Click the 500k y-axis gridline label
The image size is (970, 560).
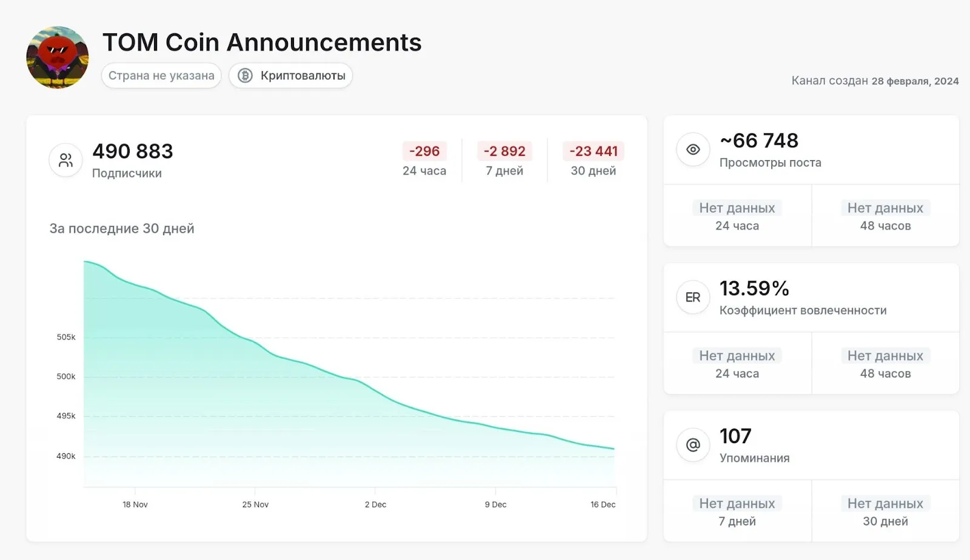(66, 376)
